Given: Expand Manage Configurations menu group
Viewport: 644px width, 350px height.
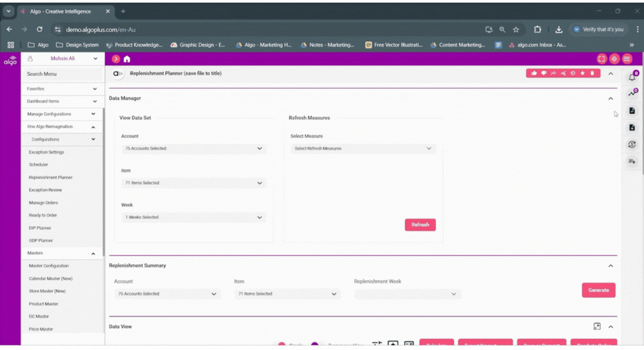Looking at the screenshot, I should [62, 114].
